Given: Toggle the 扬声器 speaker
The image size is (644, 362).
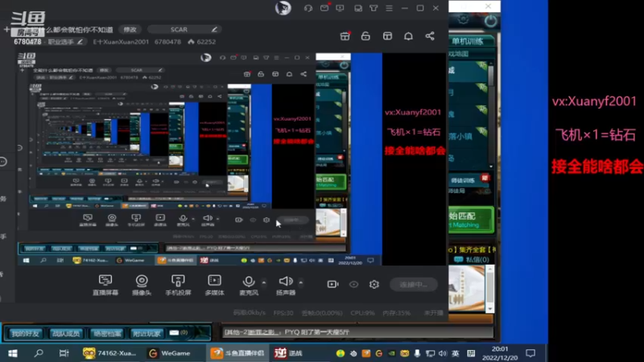Looking at the screenshot, I should click(286, 285).
